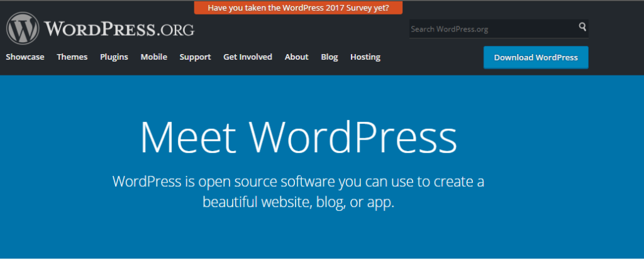
Task: Click the Meet WordPress heading
Action: click(x=299, y=136)
